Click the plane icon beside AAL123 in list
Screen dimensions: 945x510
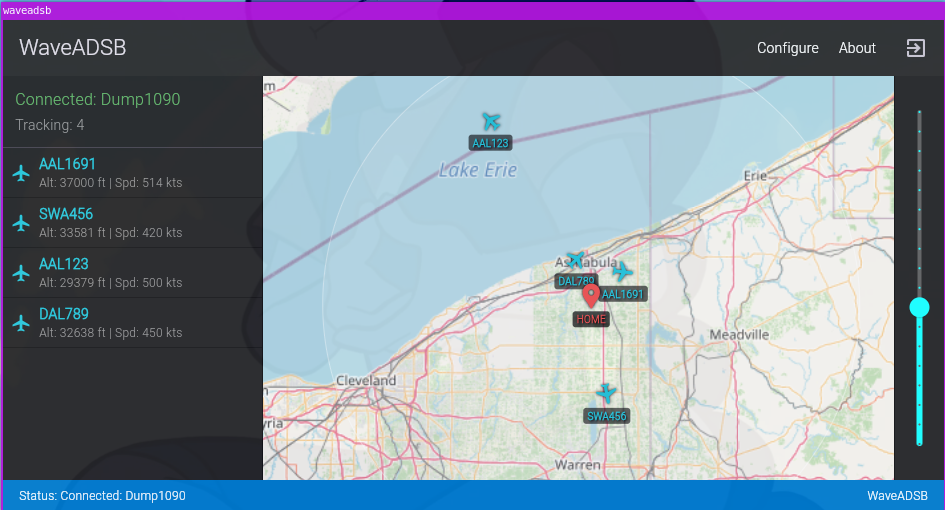click(x=21, y=273)
